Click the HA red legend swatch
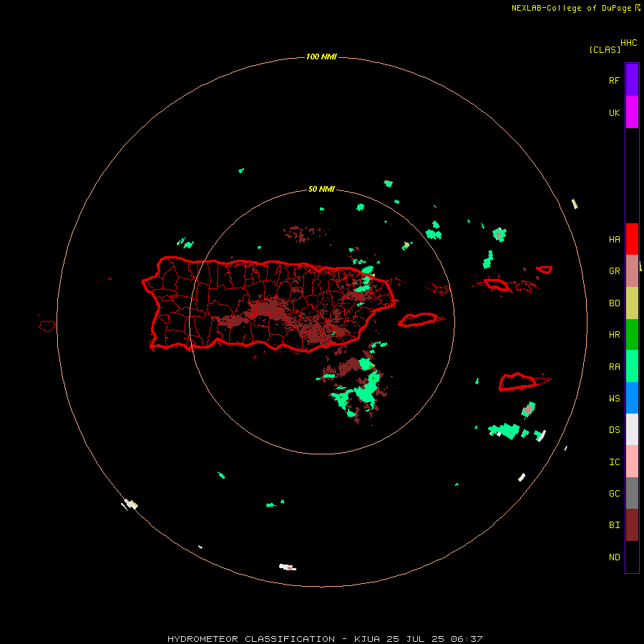The height and width of the screenshot is (644, 644). coord(632,239)
